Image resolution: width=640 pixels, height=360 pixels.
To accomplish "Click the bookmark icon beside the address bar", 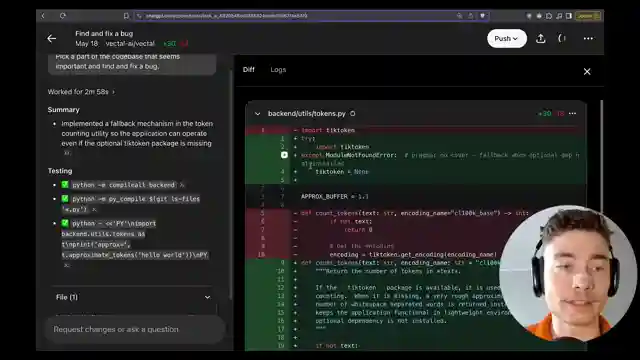I will (126, 16).
